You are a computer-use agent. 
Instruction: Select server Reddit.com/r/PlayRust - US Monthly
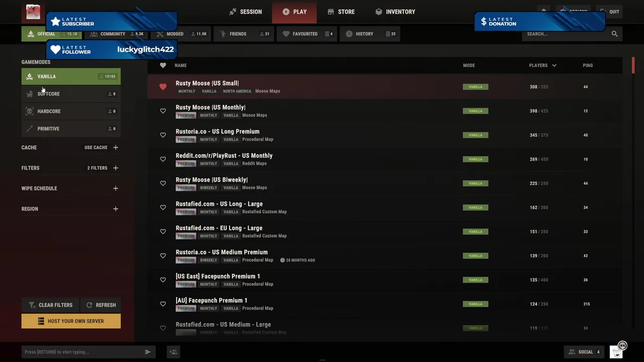385,159
